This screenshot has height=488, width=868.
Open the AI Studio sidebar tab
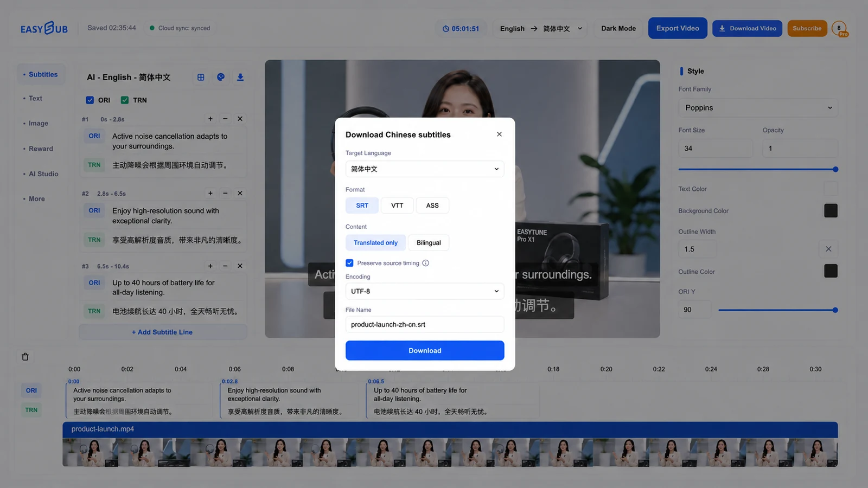click(43, 174)
